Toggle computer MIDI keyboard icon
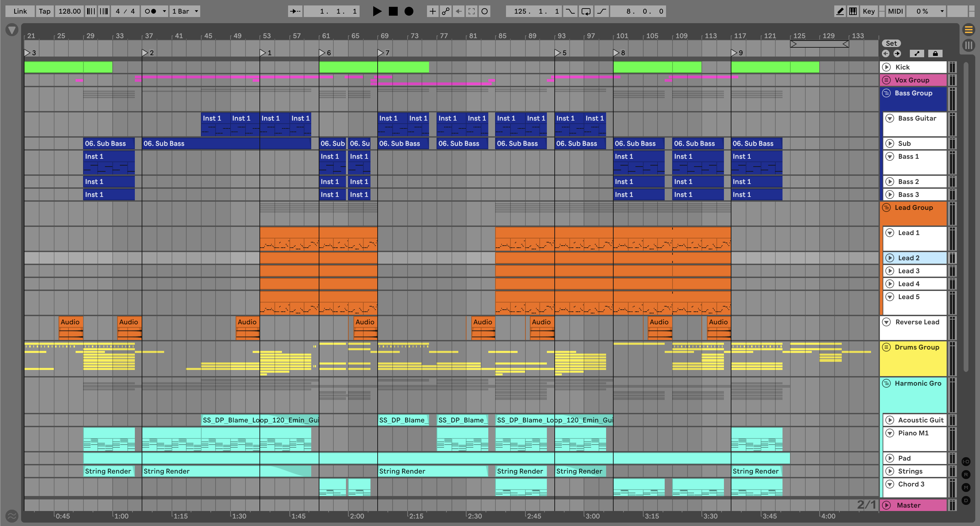The height and width of the screenshot is (526, 980). pyautogui.click(x=853, y=11)
